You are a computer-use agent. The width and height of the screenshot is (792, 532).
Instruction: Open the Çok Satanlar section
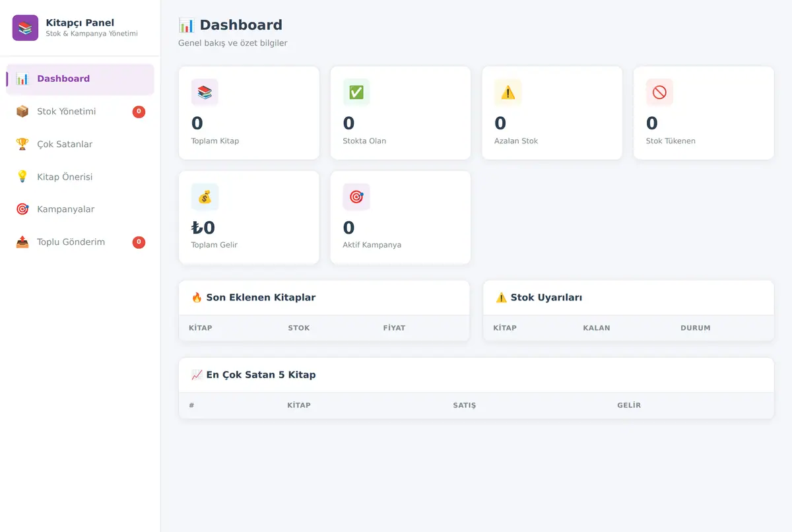tap(80, 144)
